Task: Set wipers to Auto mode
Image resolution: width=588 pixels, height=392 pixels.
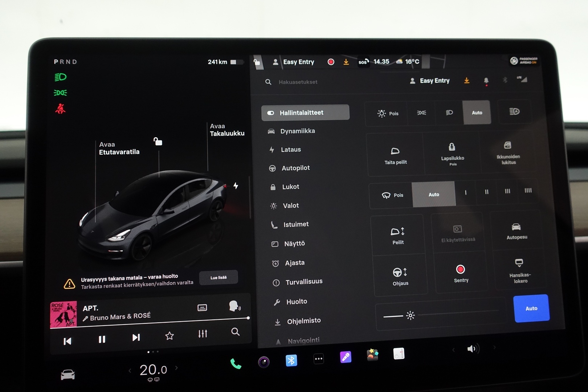Action: (434, 195)
